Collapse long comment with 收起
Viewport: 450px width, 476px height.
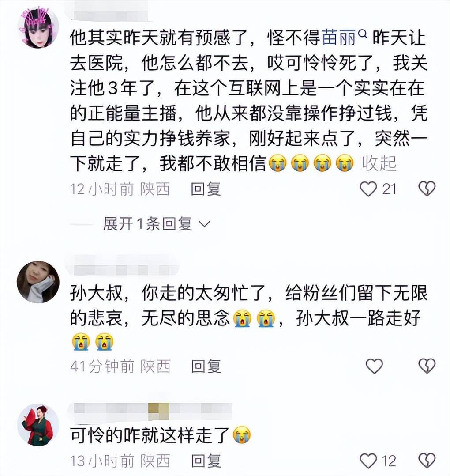tap(379, 163)
